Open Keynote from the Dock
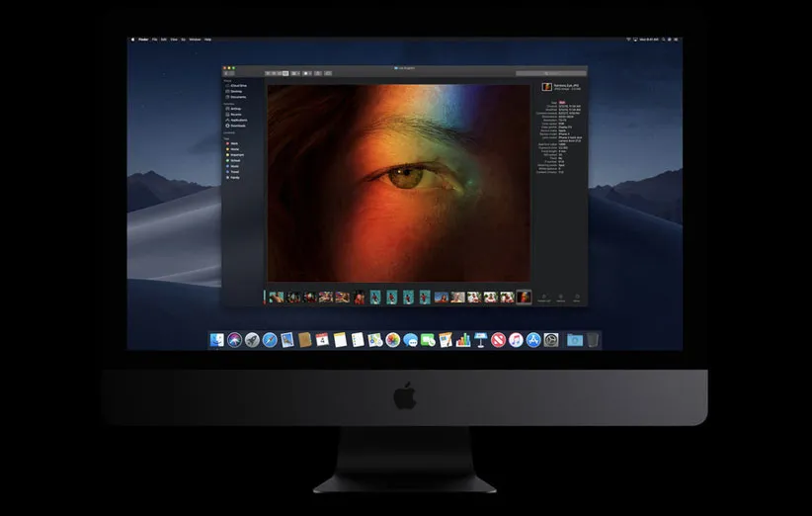This screenshot has width=812, height=516. 480,340
